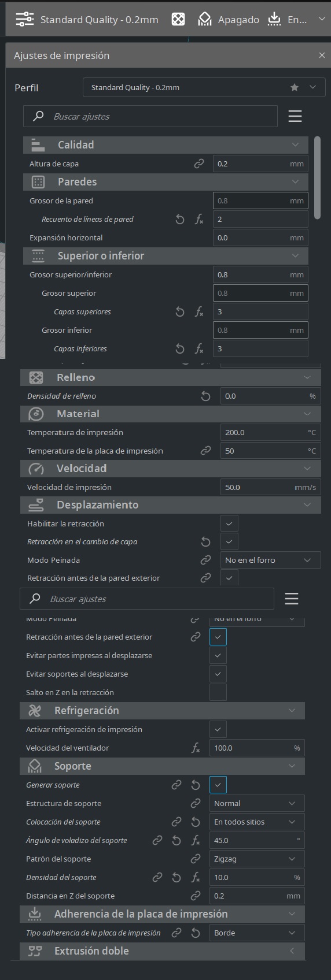Collapse the Desplazamiento section
Image resolution: width=331 pixels, height=980 pixels.
click(171, 504)
